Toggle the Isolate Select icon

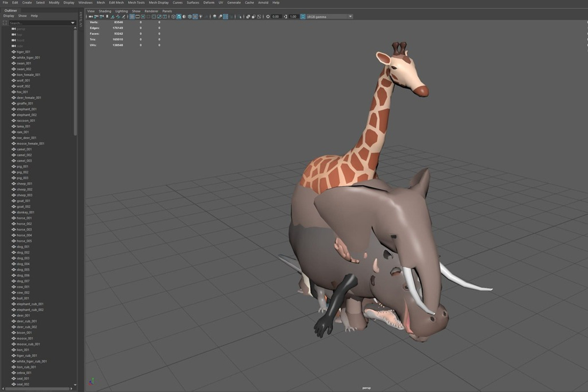click(240, 17)
